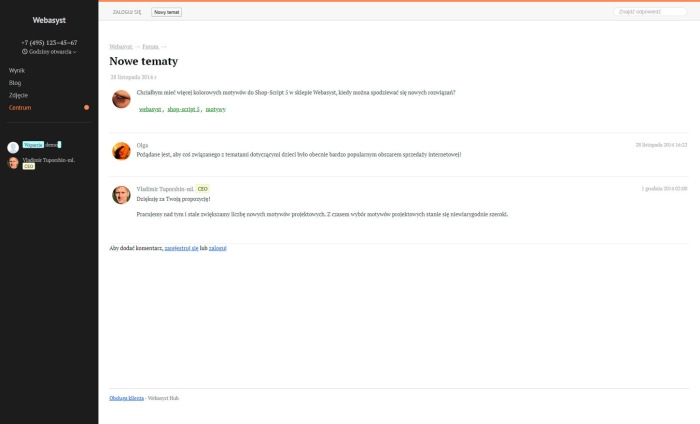Click the CEO badge next to Vladimir's comment
This screenshot has height=424, width=700.
click(202, 188)
